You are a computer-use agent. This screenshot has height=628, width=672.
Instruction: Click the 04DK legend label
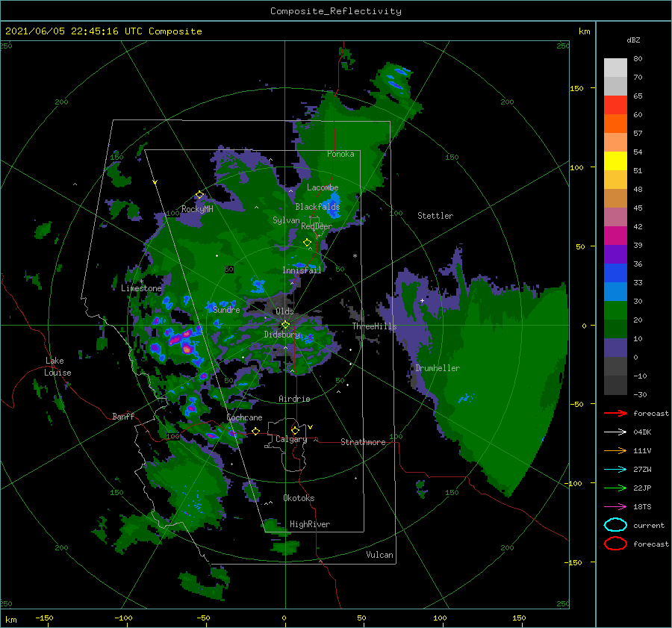pos(642,432)
